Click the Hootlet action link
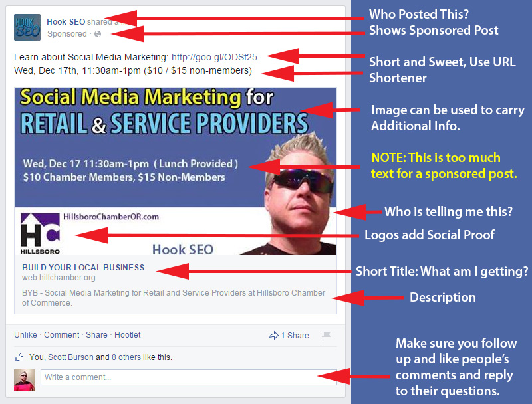This screenshot has width=532, height=404. click(127, 335)
